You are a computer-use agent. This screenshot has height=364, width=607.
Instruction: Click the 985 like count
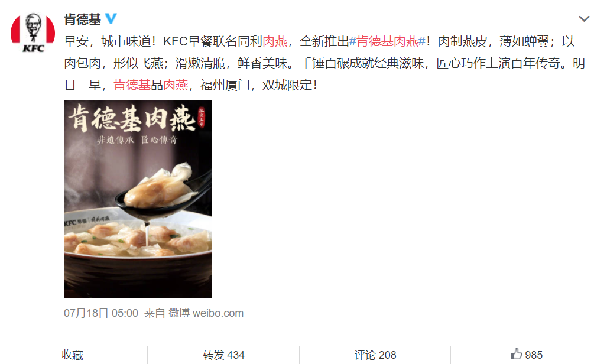[x=534, y=355]
